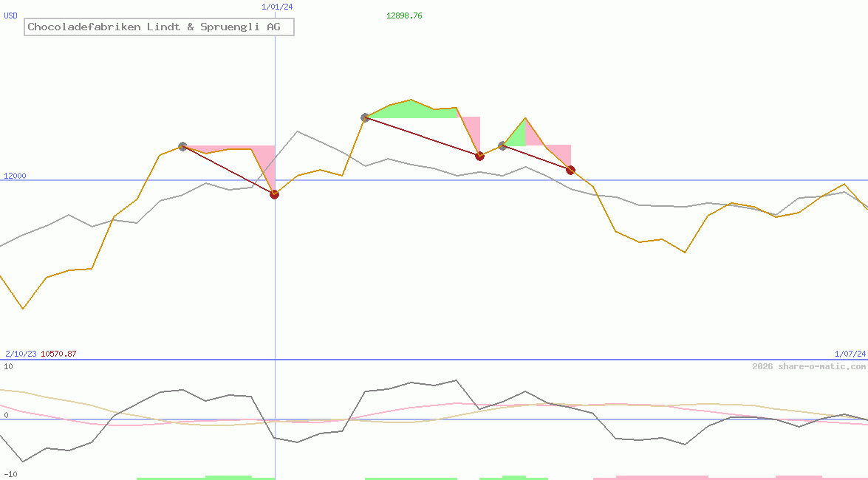
Task: Click the 1/07/24 end date label
Action: 850,354
